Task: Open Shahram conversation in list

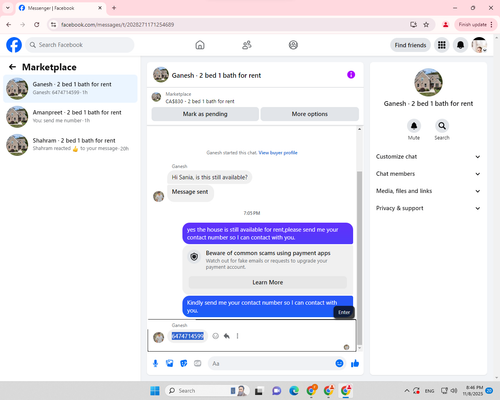Action: (70, 145)
